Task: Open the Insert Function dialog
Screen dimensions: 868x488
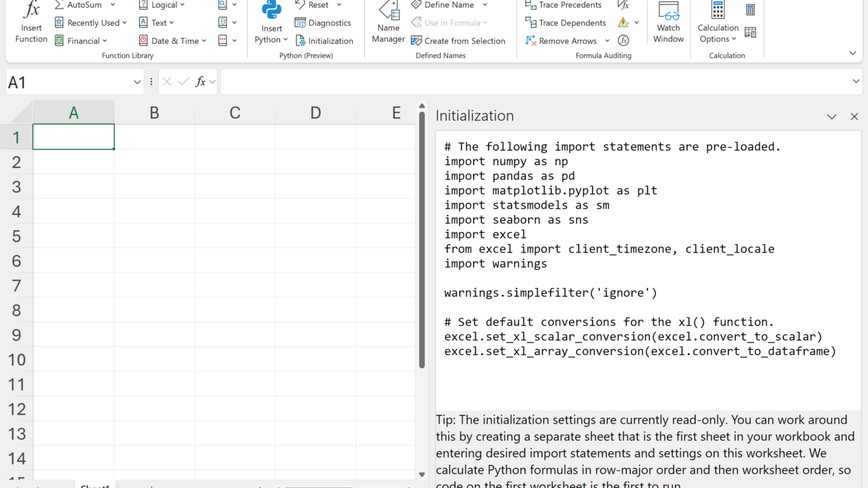Action: coord(31,23)
